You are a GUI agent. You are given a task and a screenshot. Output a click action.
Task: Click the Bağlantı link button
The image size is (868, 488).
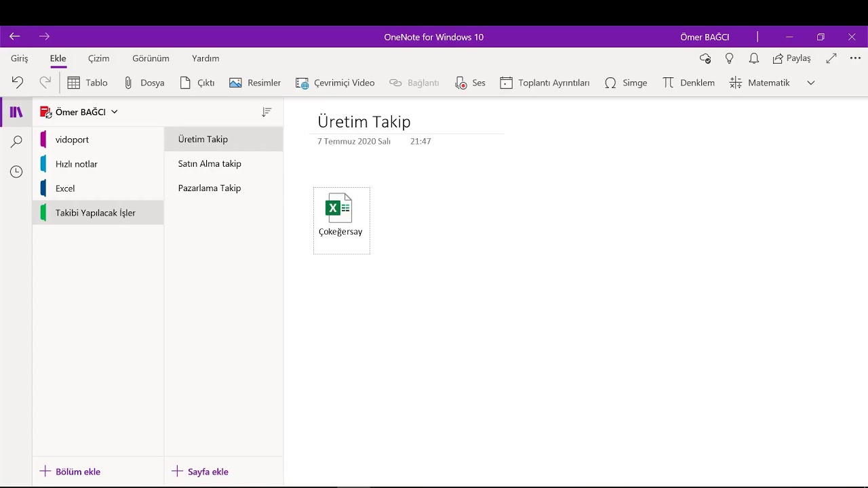point(414,83)
